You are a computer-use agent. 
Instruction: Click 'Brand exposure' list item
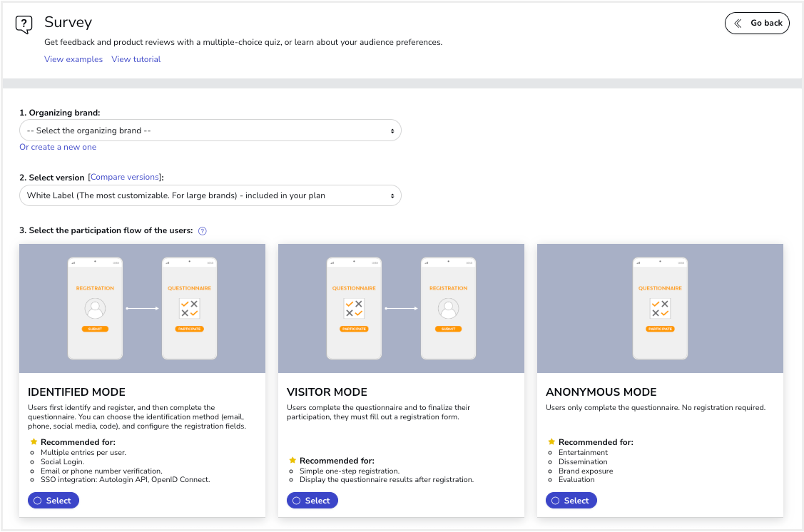coord(586,471)
